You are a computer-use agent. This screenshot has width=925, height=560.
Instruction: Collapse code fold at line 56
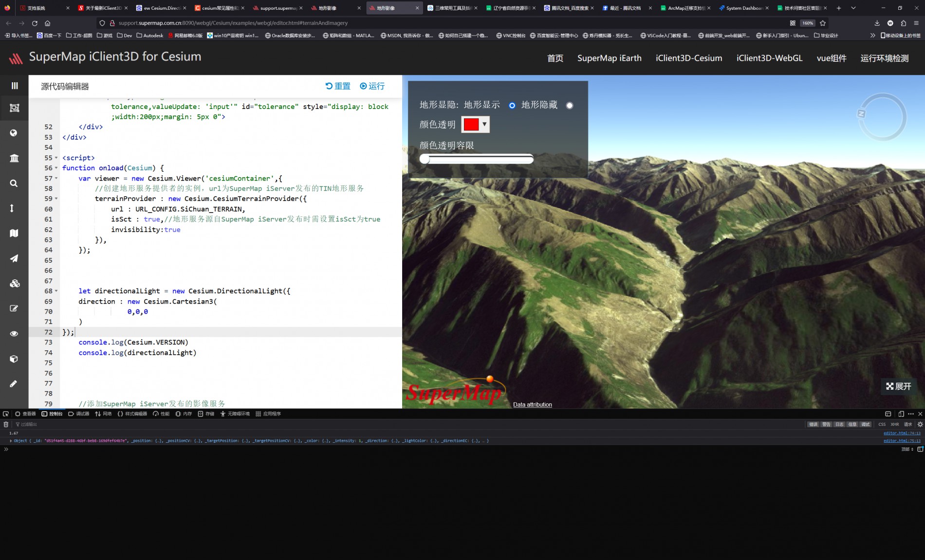tap(56, 168)
